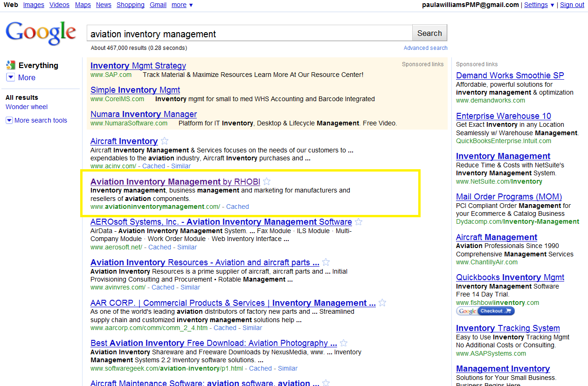Star the Aviation Inventory Management by RHOBI result
This screenshot has width=588, height=386.
[267, 181]
